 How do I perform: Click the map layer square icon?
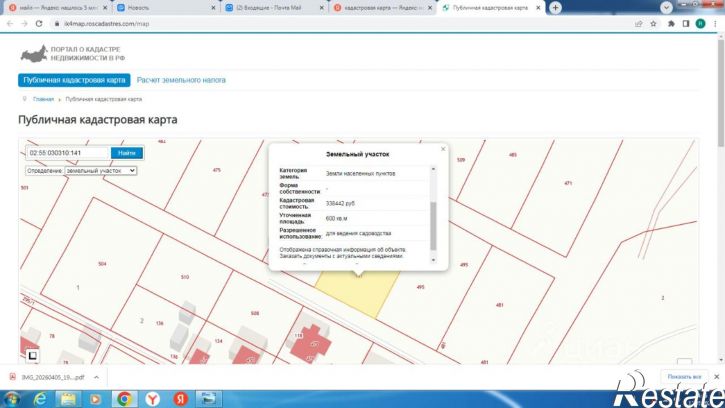click(32, 355)
